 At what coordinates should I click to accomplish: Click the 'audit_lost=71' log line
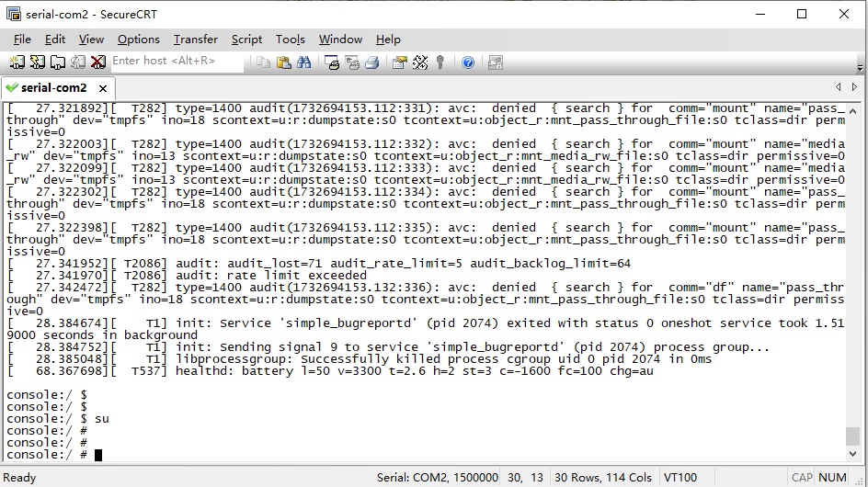point(319,264)
